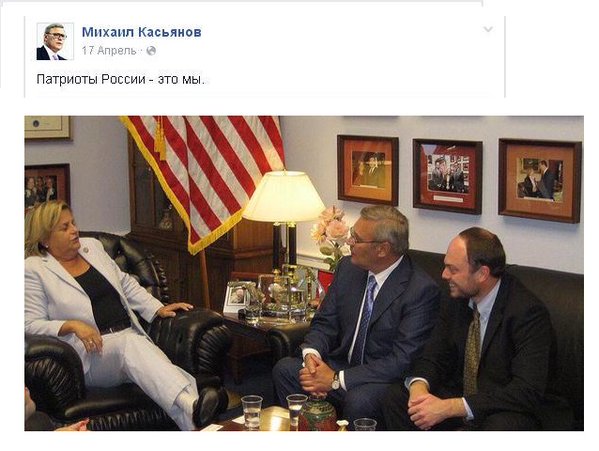Click the public globe privacy icon
This screenshot has width=599, height=451.
(x=151, y=50)
